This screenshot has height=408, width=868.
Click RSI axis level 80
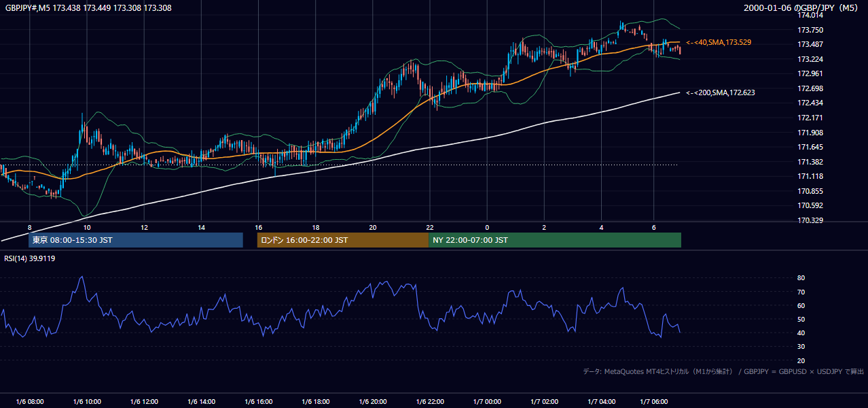(801, 278)
